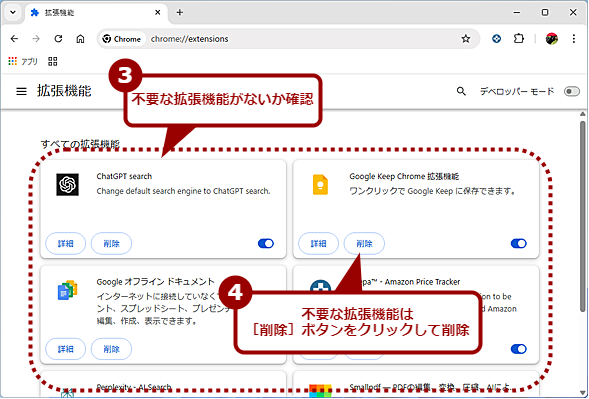Remove Google オフライン ドキュメント with 削除
589x399 pixels.
[x=112, y=349]
